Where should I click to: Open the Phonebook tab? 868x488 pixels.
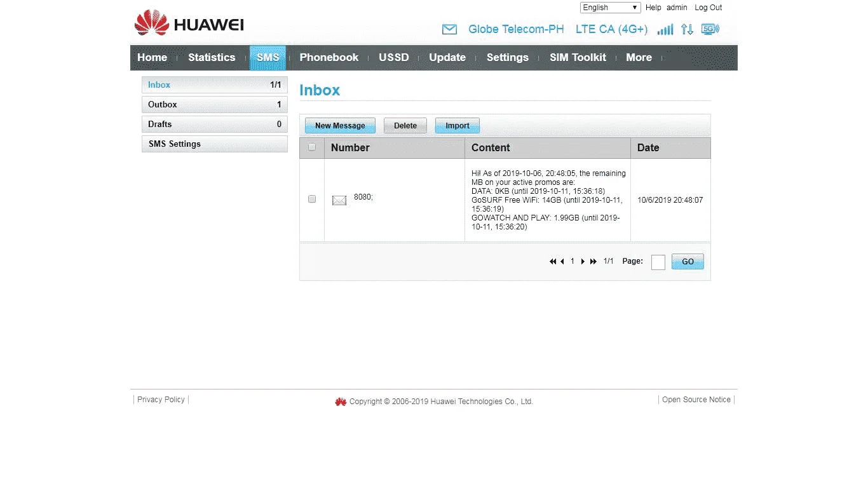coord(329,57)
